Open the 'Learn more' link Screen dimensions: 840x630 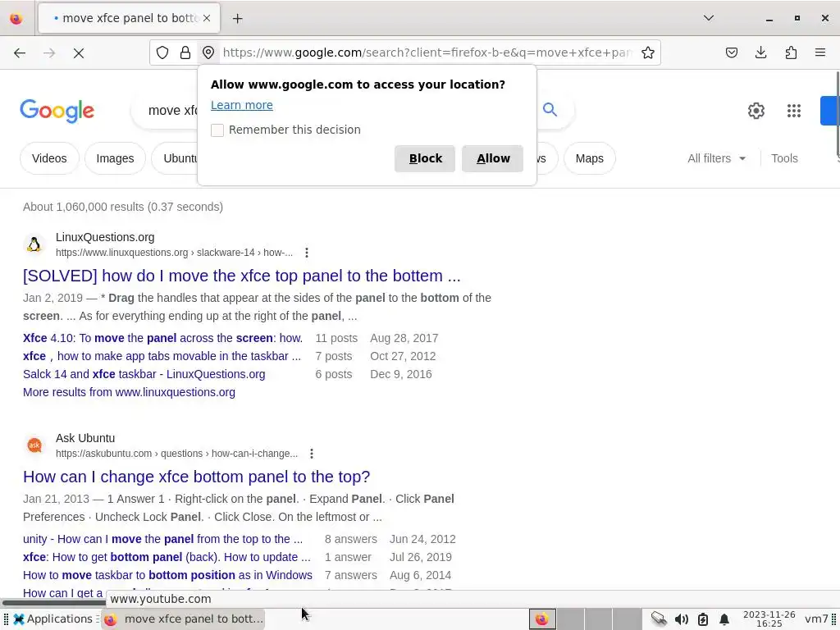[x=242, y=105]
